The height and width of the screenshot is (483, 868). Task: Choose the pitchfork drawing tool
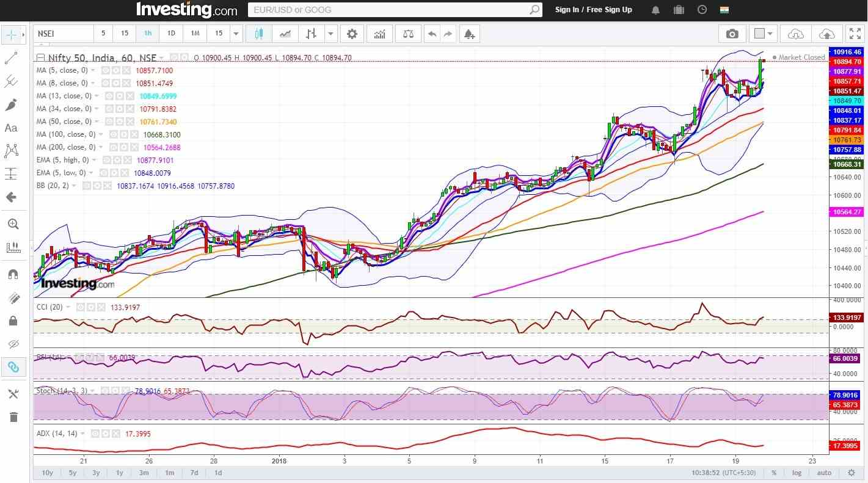coord(11,81)
